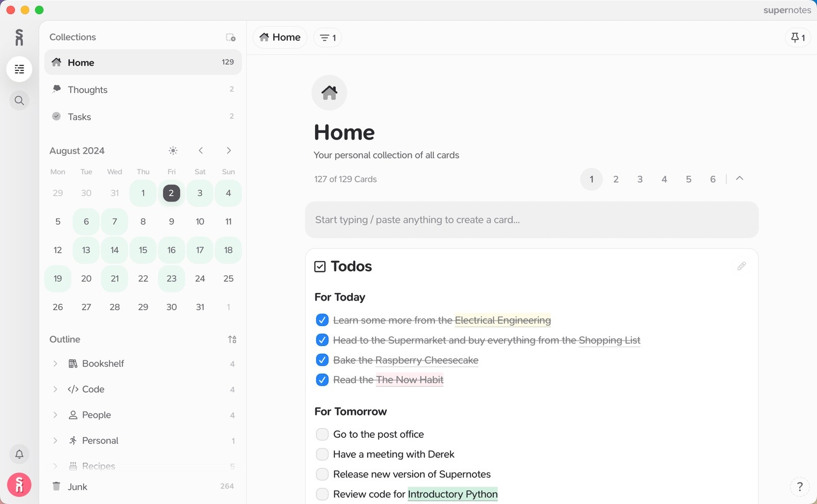Focus the 'Start typing' new card field

532,220
